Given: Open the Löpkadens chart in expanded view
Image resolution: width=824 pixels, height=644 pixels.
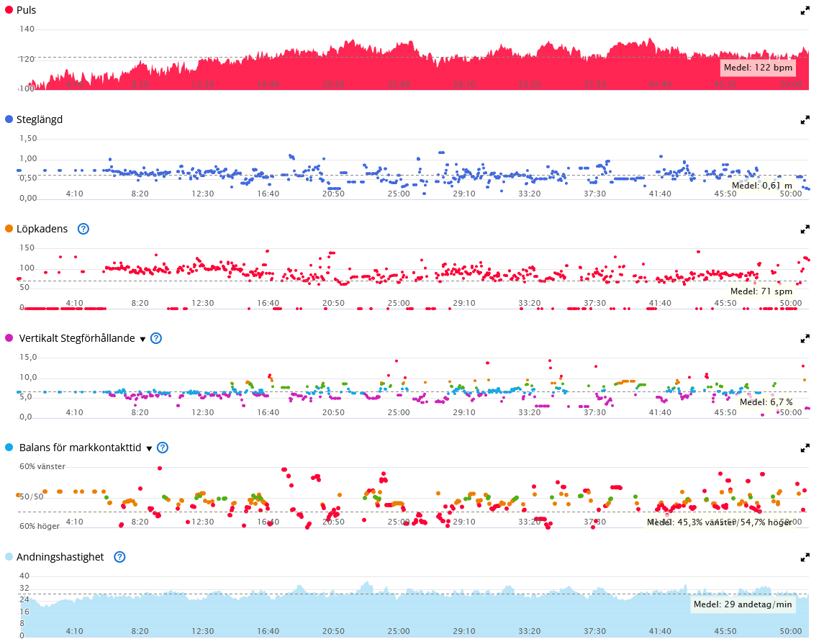Looking at the screenshot, I should [x=805, y=229].
